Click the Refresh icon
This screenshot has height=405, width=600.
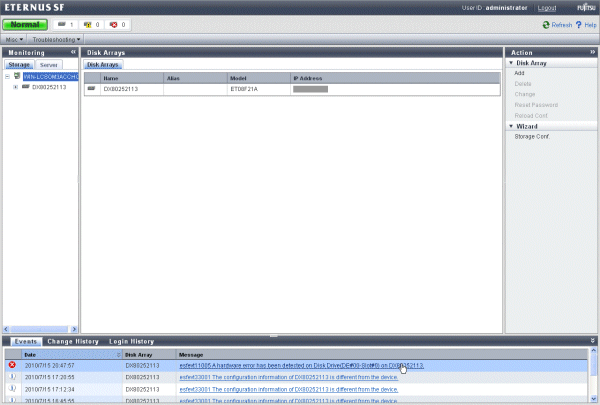coord(546,24)
